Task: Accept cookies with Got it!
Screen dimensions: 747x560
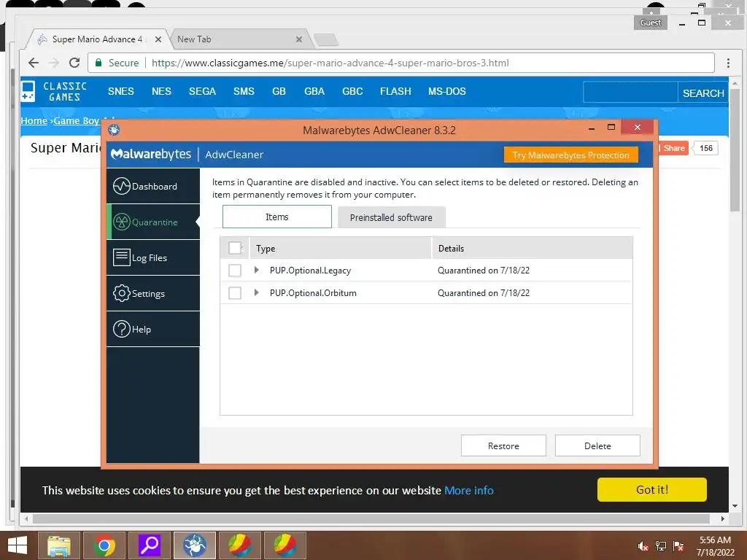Action: (x=652, y=489)
